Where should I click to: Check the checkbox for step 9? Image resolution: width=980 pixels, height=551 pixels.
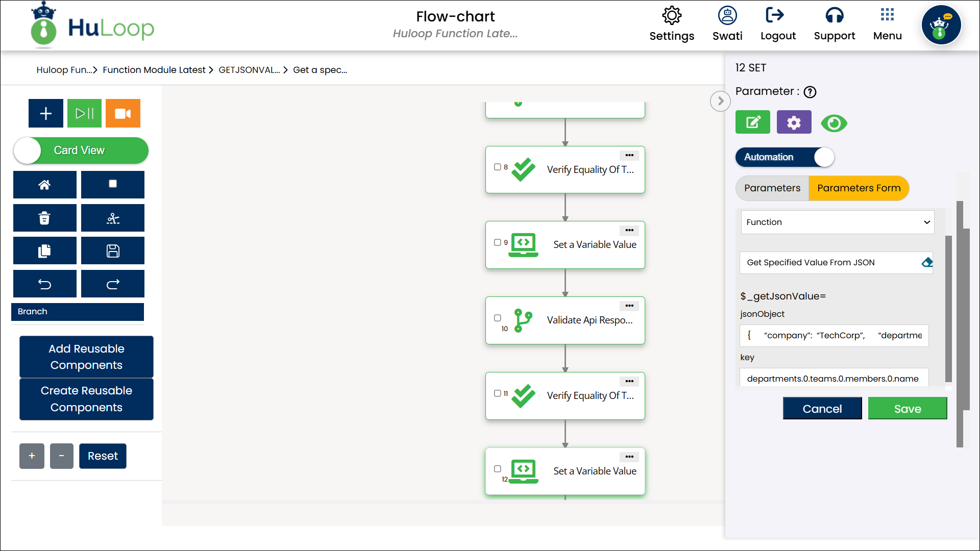click(x=497, y=242)
